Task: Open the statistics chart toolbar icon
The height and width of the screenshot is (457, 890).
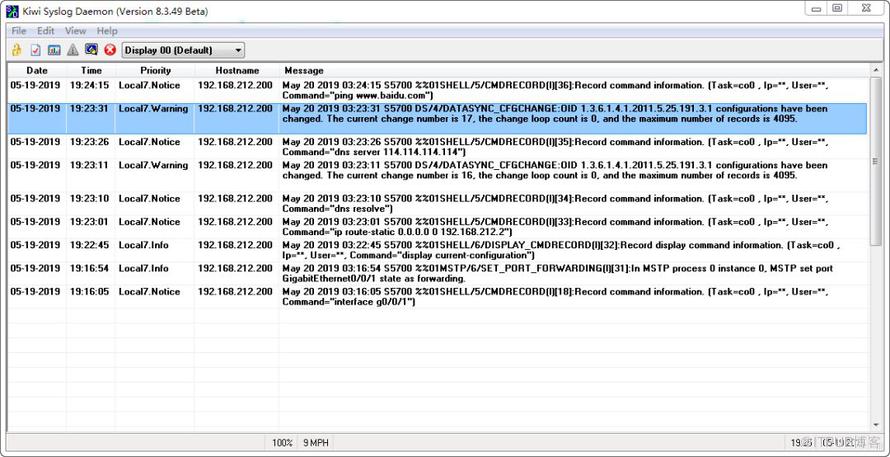Action: [54, 50]
